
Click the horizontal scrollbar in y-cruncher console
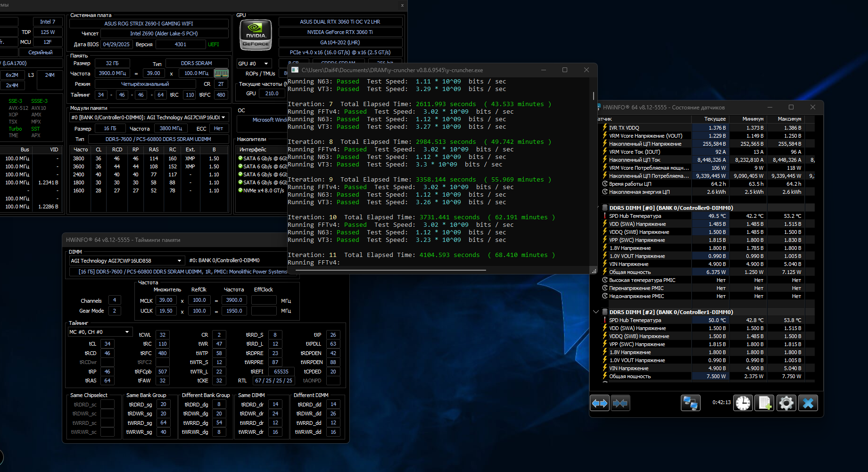click(390, 270)
